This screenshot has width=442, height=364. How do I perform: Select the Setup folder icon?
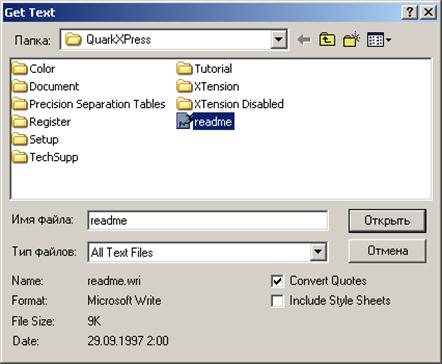(x=20, y=140)
